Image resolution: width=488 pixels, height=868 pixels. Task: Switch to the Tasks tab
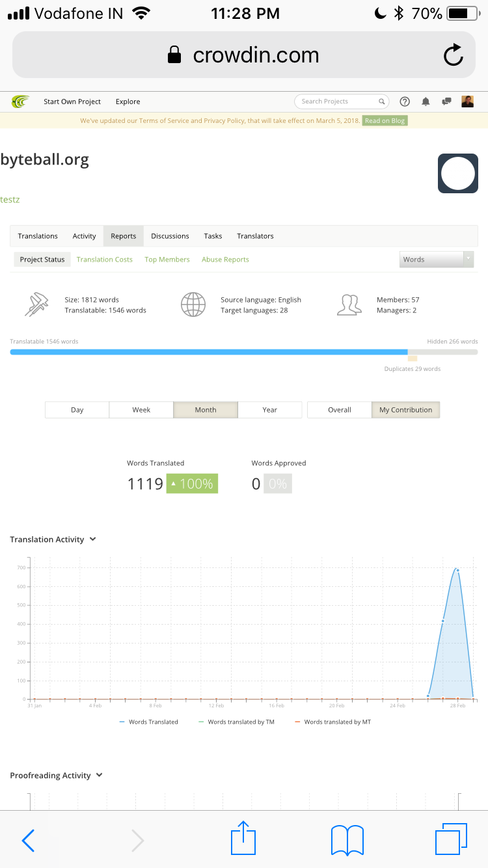click(x=213, y=236)
